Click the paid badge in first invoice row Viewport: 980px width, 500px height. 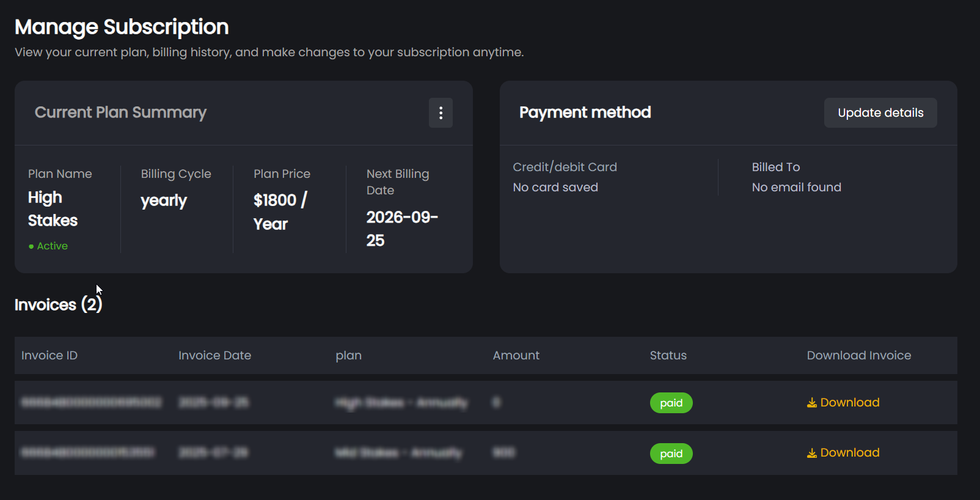click(671, 403)
